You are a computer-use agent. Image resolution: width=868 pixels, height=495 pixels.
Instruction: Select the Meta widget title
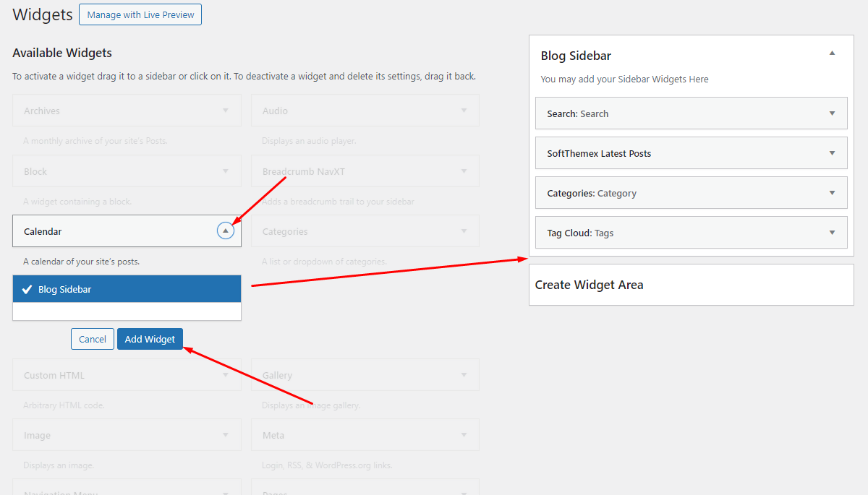point(273,435)
